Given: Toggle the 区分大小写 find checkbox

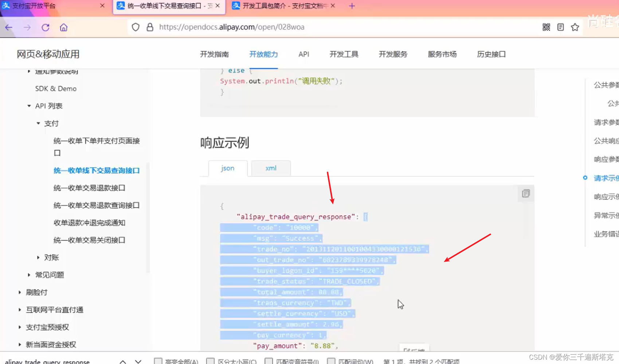Looking at the screenshot, I should pos(210,361).
